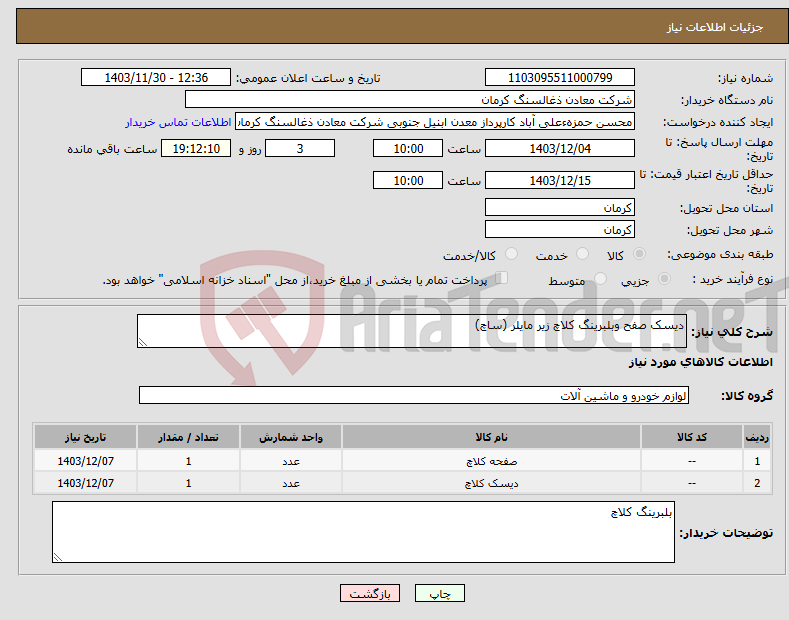Click the جزئیات اطلاعات نیاز header title
789x620 pixels.
[x=715, y=27]
